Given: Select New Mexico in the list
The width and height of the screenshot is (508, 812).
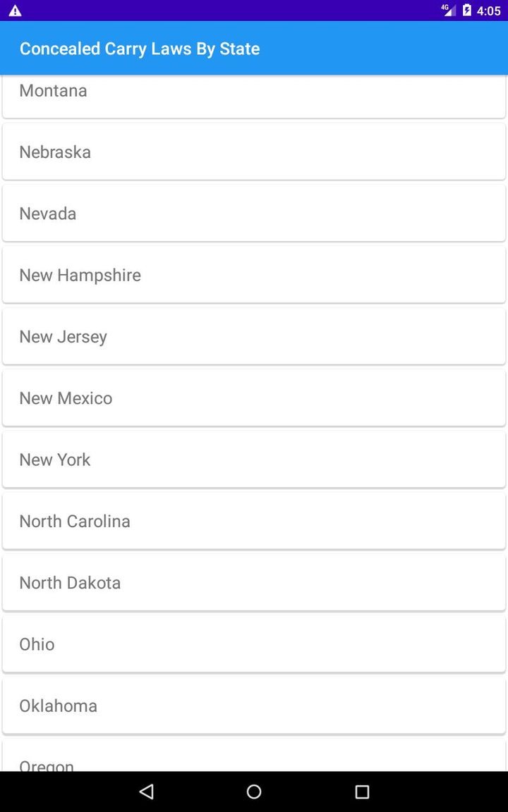Looking at the screenshot, I should pyautogui.click(x=254, y=398).
